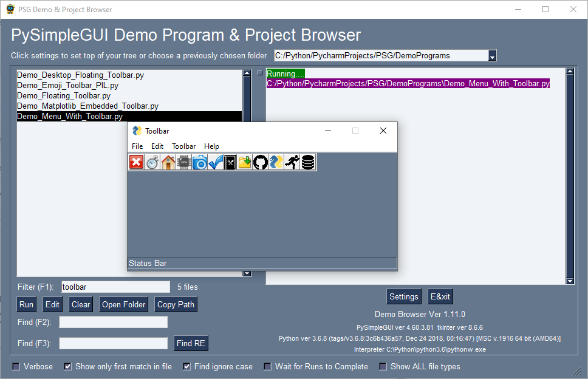The width and height of the screenshot is (588, 379).
Task: Click the house home icon in the Toolbar window
Action: (x=168, y=162)
